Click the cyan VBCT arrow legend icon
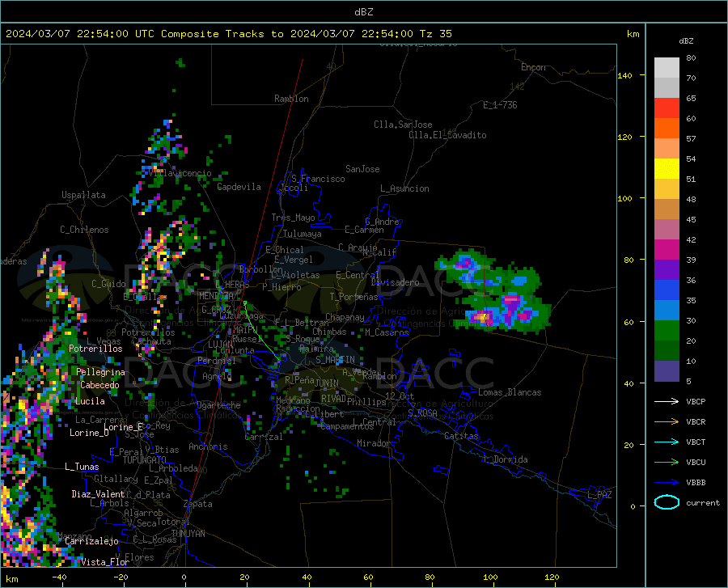The height and width of the screenshot is (588, 728). pyautogui.click(x=667, y=442)
